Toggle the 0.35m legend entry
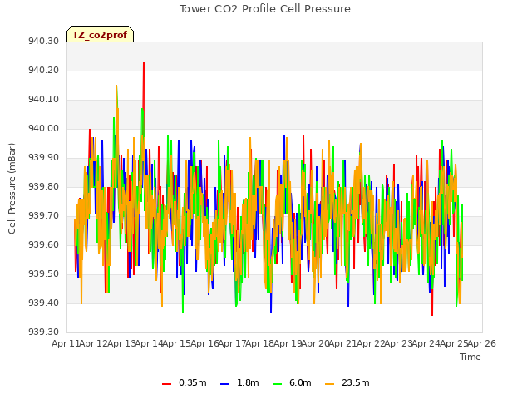The height and width of the screenshot is (399, 532). tap(185, 382)
